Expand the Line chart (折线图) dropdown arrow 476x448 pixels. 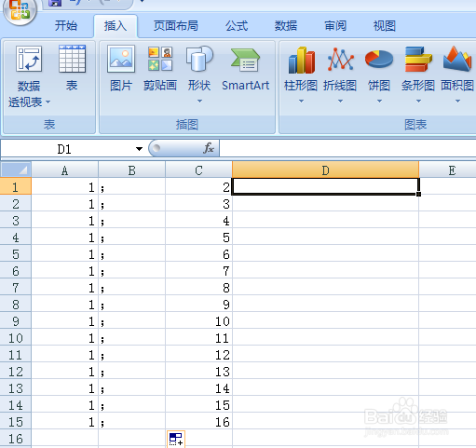[x=340, y=101]
